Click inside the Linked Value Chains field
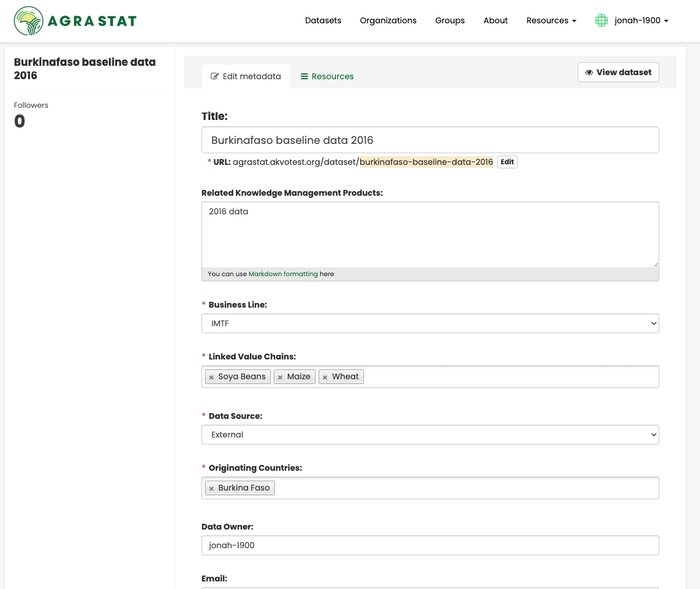This screenshot has width=700, height=589. click(430, 376)
